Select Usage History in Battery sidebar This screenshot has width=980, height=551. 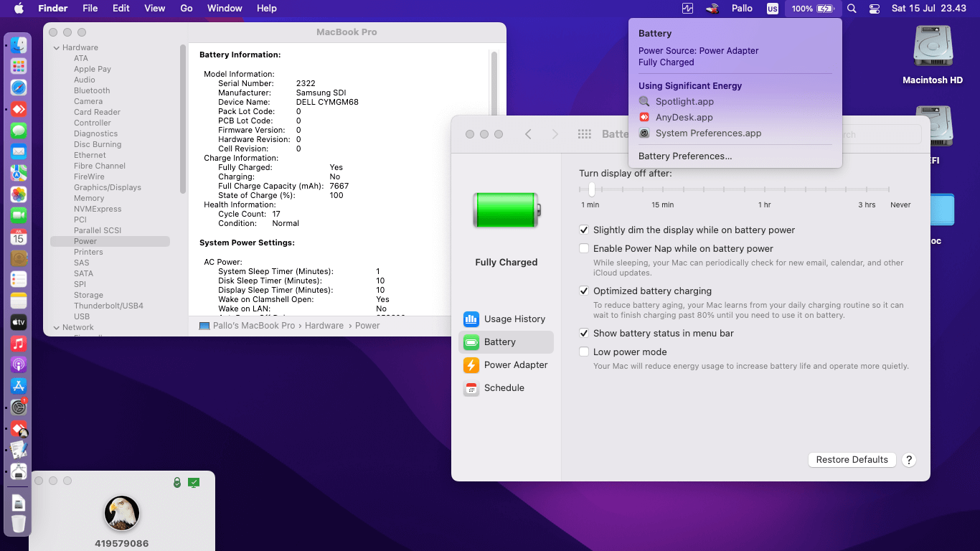[x=506, y=319]
